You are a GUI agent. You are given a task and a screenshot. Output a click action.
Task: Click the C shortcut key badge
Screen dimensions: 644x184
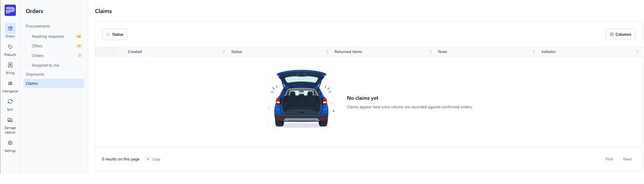coord(148,159)
